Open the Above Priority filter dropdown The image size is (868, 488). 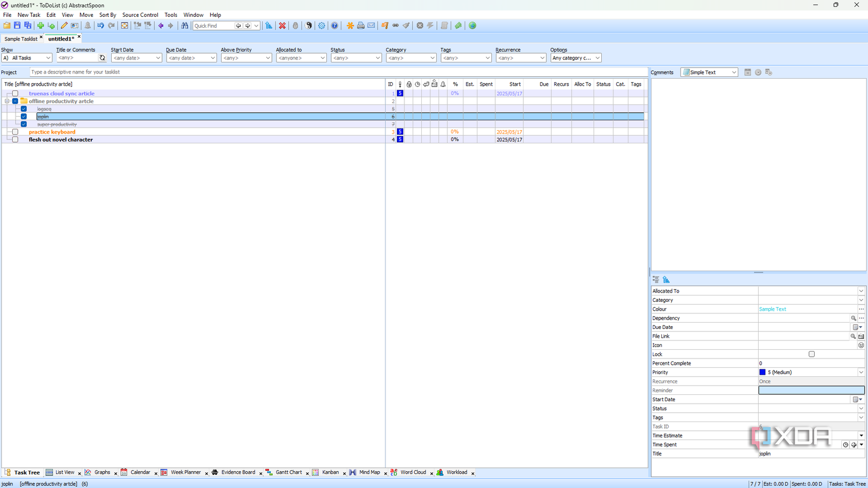coord(246,58)
